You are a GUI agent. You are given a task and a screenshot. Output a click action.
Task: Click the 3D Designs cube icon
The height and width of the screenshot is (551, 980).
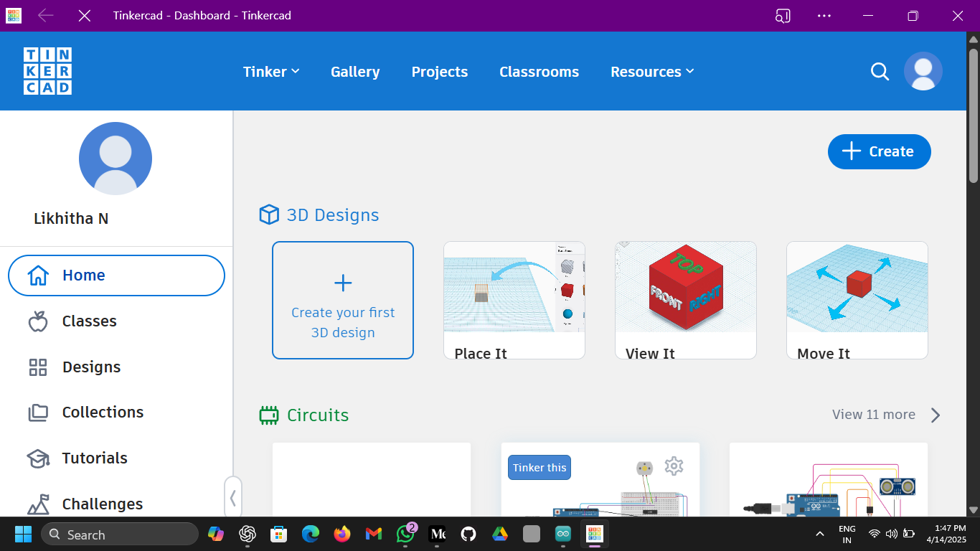(x=269, y=215)
